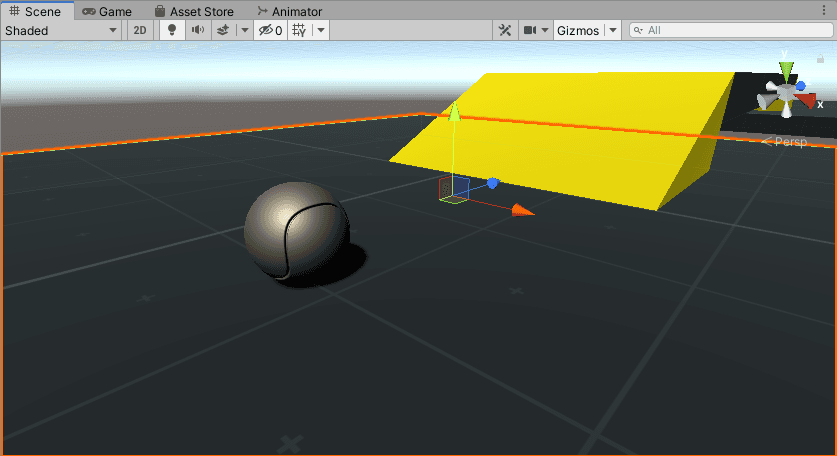Toggle 2D view mode
Screen dimensions: 837x456
coord(140,30)
